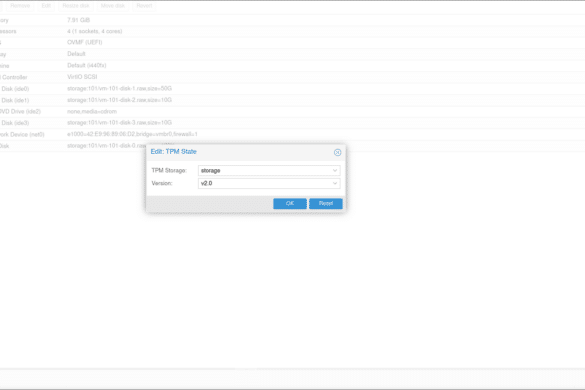This screenshot has height=390, width=585.
Task: Click the Resize disk toolbar button
Action: pyautogui.click(x=76, y=6)
